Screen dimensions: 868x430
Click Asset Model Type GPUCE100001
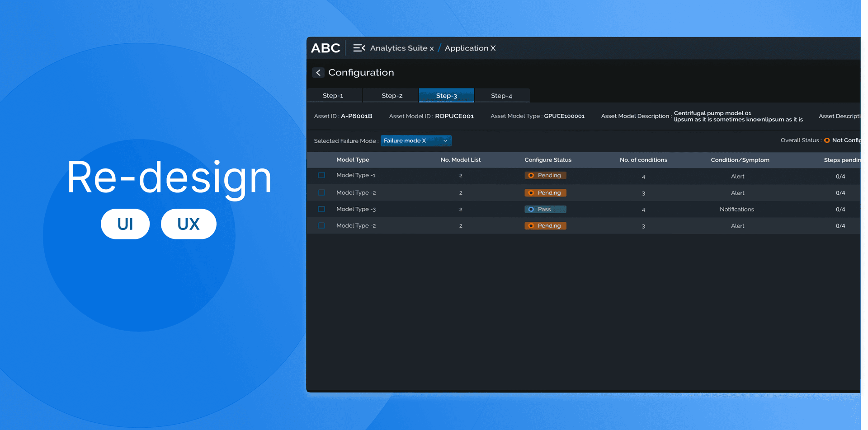click(564, 116)
